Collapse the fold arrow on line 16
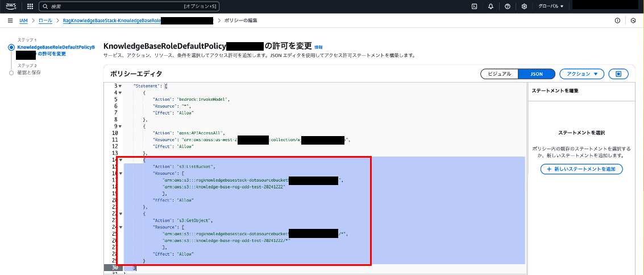644x275 pixels. click(x=121, y=173)
